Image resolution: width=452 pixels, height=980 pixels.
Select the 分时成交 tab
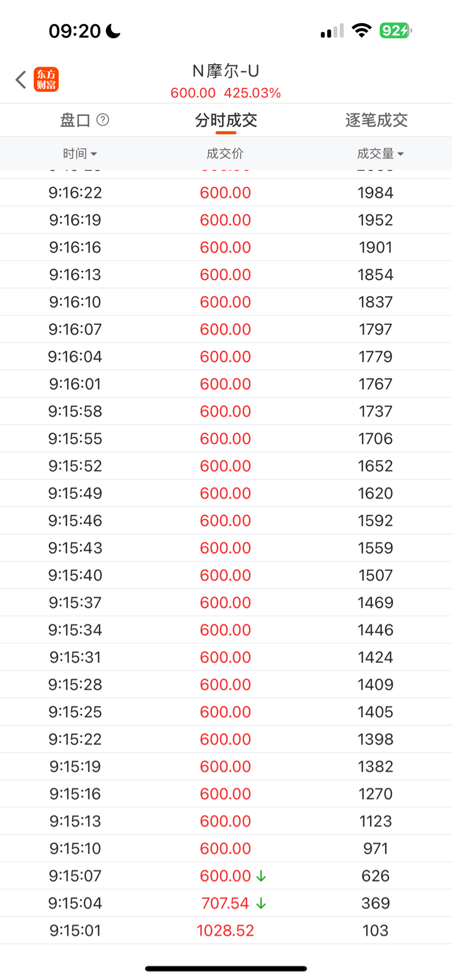click(x=226, y=121)
